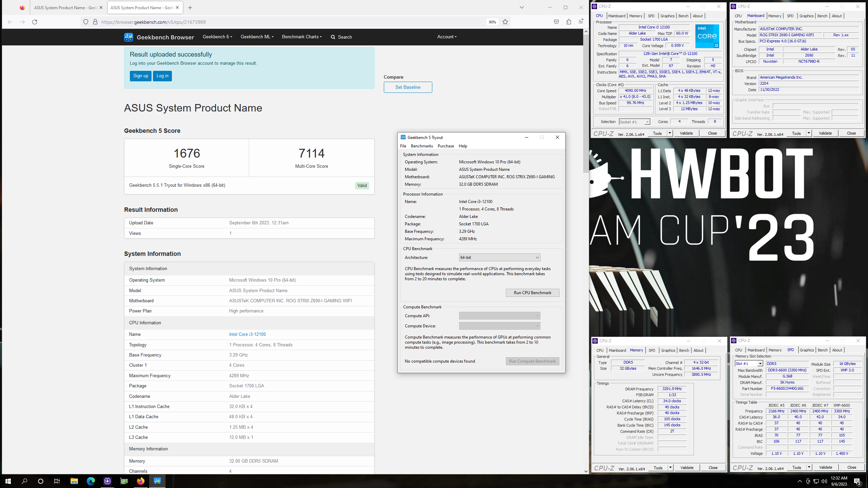Click the site padlock icon
The height and width of the screenshot is (488, 868).
click(x=95, y=22)
